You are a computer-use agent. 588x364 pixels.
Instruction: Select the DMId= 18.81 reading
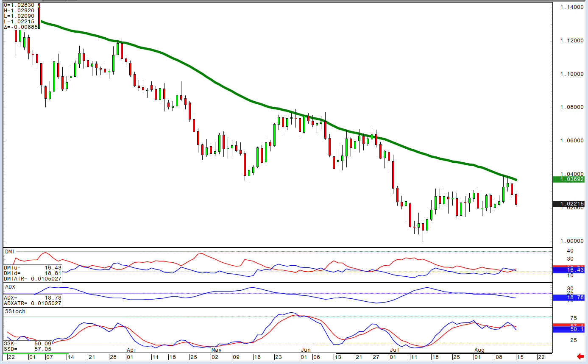pyautogui.click(x=33, y=273)
